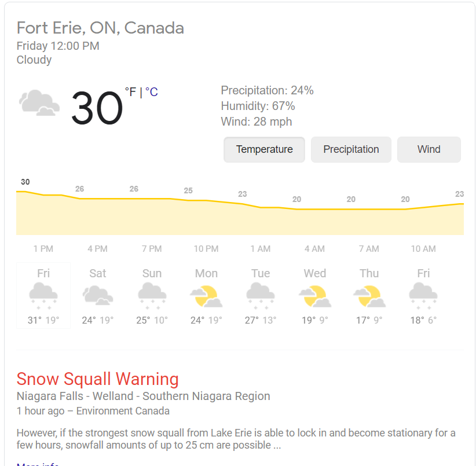The height and width of the screenshot is (466, 476).
Task: Select Thursday's partly sunny forecast icon
Action: [369, 296]
